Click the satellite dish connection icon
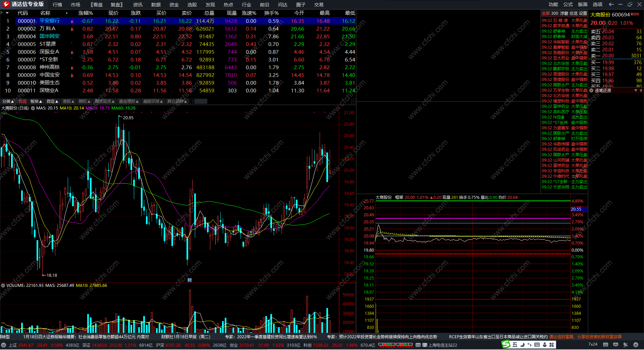Image resolution: width=644 pixels, height=350 pixels. (626, 345)
